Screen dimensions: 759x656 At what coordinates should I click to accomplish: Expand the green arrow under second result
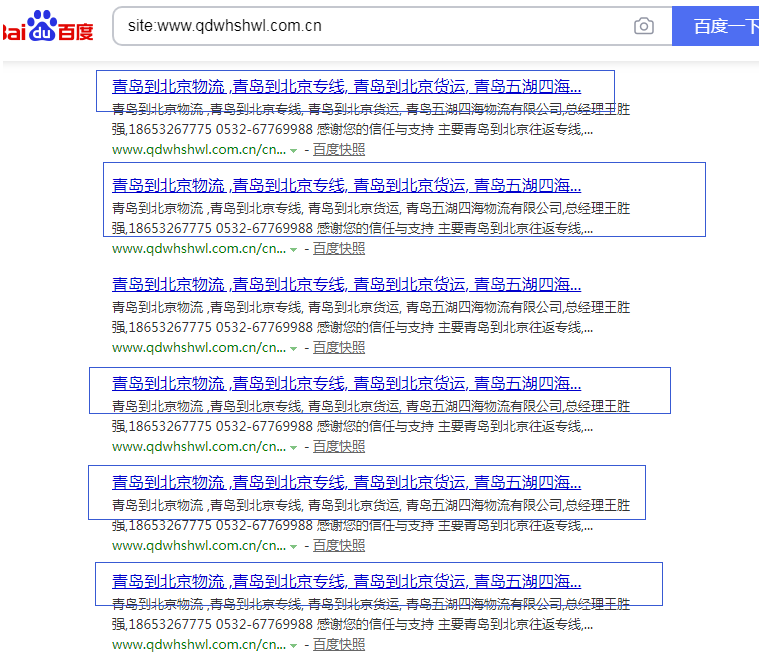[x=294, y=250]
